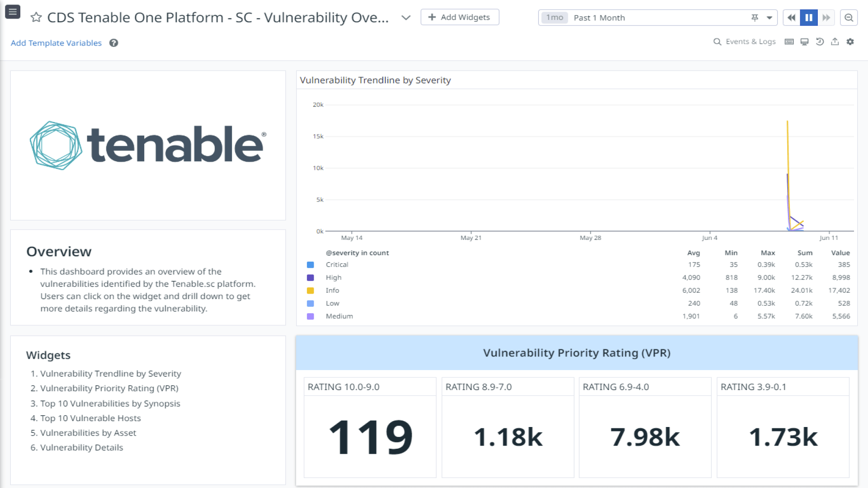This screenshot has height=488, width=868.
Task: Toggle the Critical severity legend swatch
Action: 310,264
